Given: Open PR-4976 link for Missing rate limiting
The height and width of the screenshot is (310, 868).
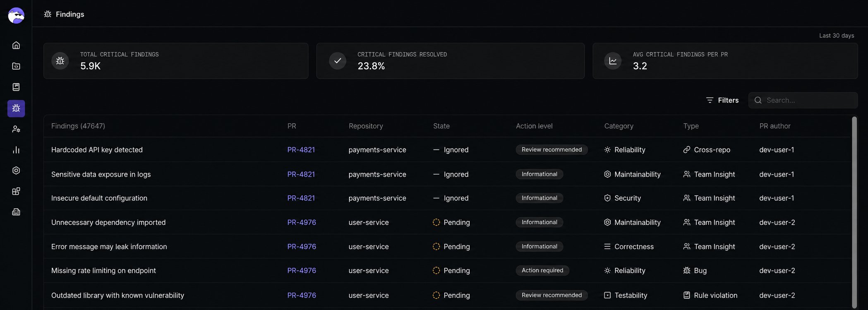Looking at the screenshot, I should (x=302, y=271).
